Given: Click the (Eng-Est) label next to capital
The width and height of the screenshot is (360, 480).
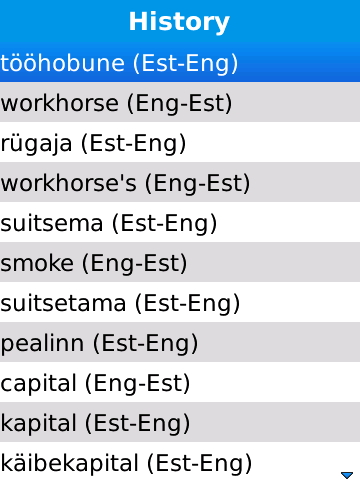Looking at the screenshot, I should coord(138,384).
